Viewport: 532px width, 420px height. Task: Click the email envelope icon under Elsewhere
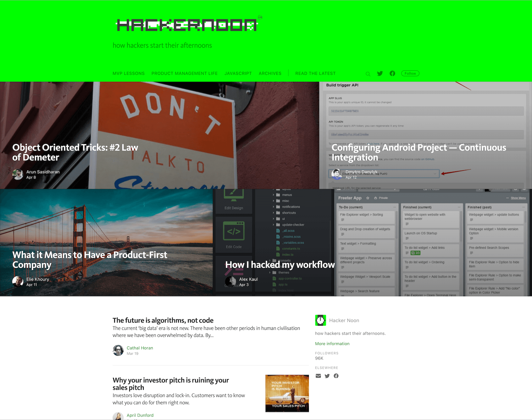click(318, 376)
